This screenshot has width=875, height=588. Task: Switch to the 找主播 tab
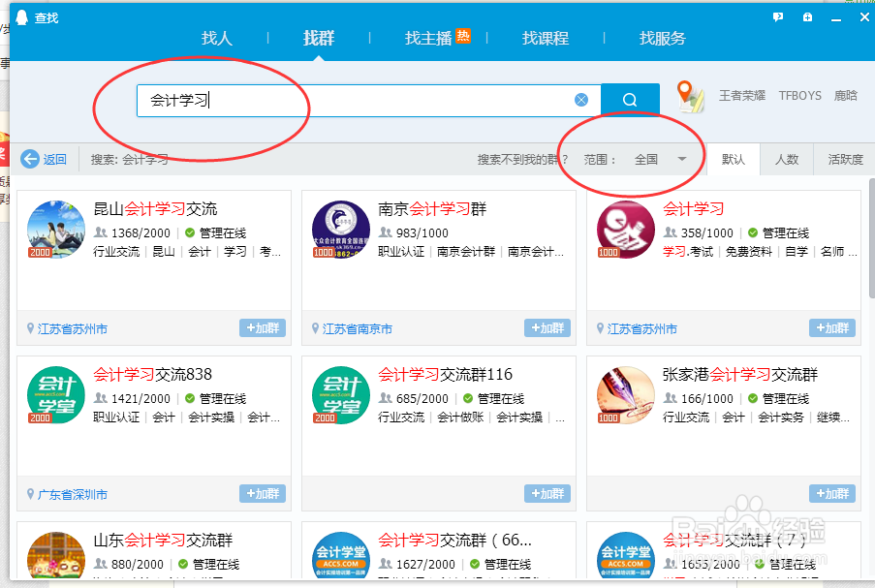coord(428,38)
